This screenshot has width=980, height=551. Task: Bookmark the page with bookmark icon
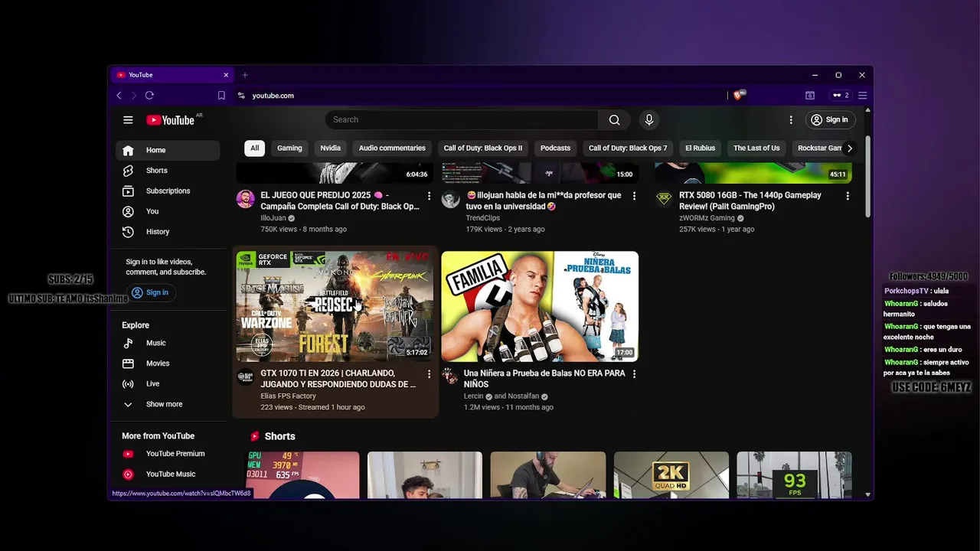[221, 96]
